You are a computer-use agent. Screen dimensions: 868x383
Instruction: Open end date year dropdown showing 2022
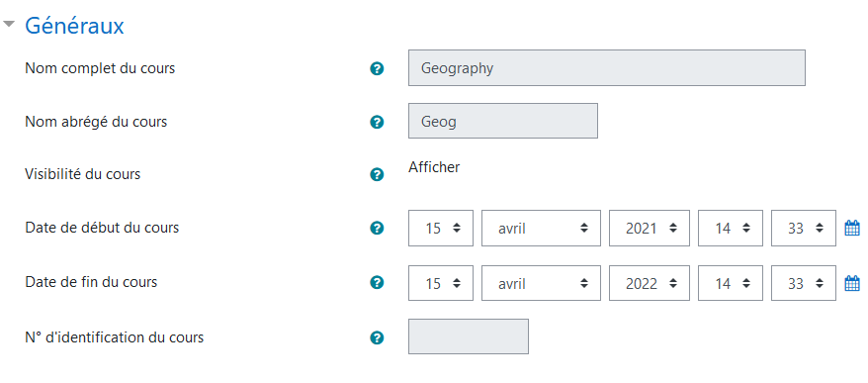click(650, 283)
